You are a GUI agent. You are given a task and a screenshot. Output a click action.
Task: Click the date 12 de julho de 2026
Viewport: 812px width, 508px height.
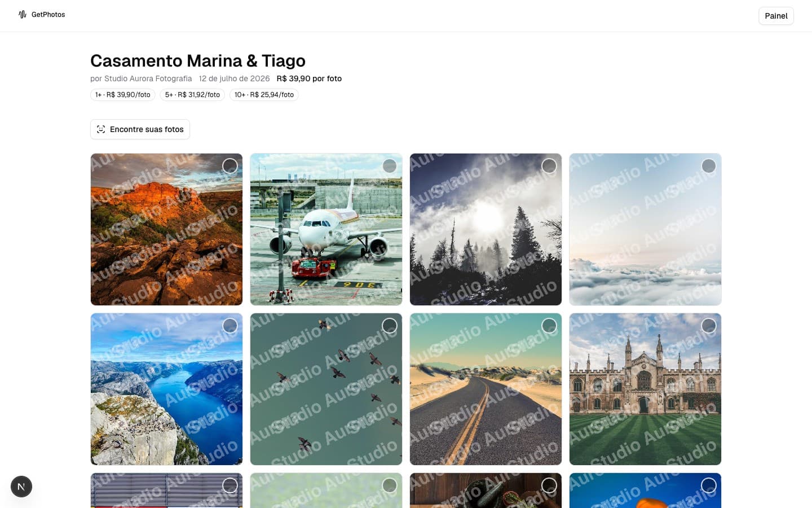pyautogui.click(x=234, y=78)
